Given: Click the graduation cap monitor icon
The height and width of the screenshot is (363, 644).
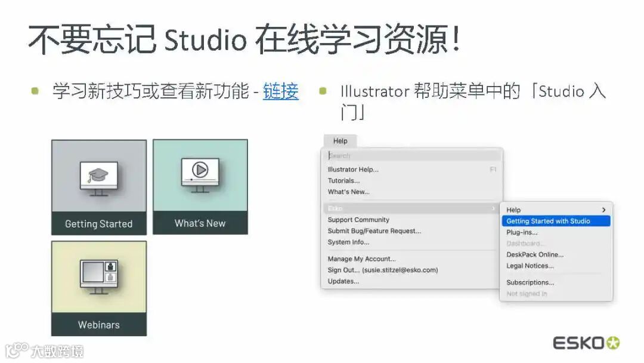Looking at the screenshot, I should (99, 179).
